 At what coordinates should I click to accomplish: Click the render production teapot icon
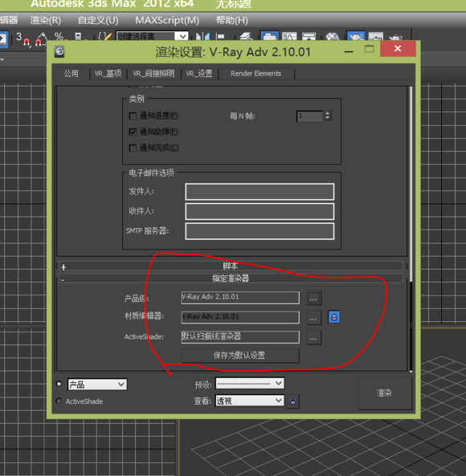tap(396, 38)
